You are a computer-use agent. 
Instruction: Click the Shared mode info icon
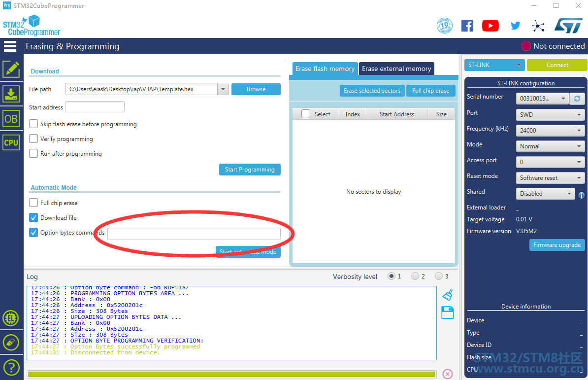pyautogui.click(x=582, y=195)
